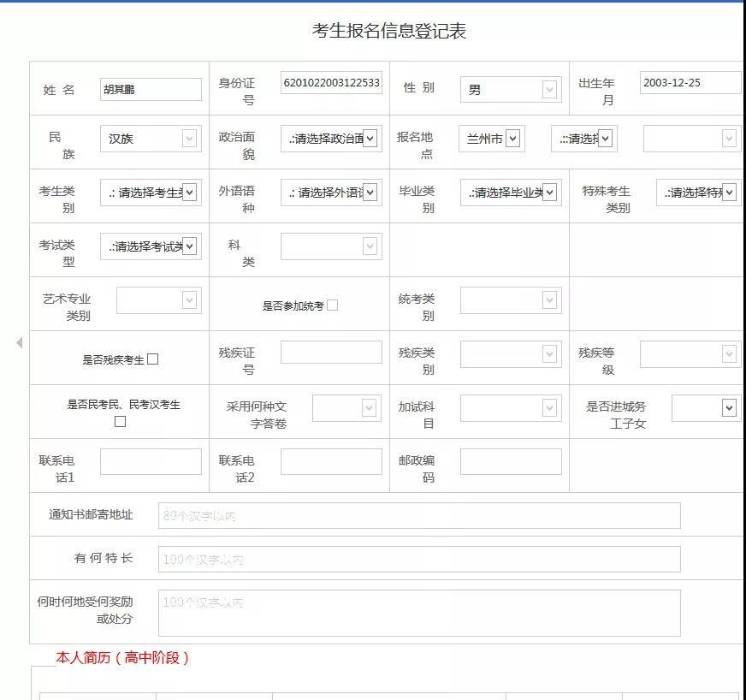This screenshot has width=746, height=700.
Task: Toggle the 是否民考民、民考汉考生 checkbox
Action: pos(121,422)
